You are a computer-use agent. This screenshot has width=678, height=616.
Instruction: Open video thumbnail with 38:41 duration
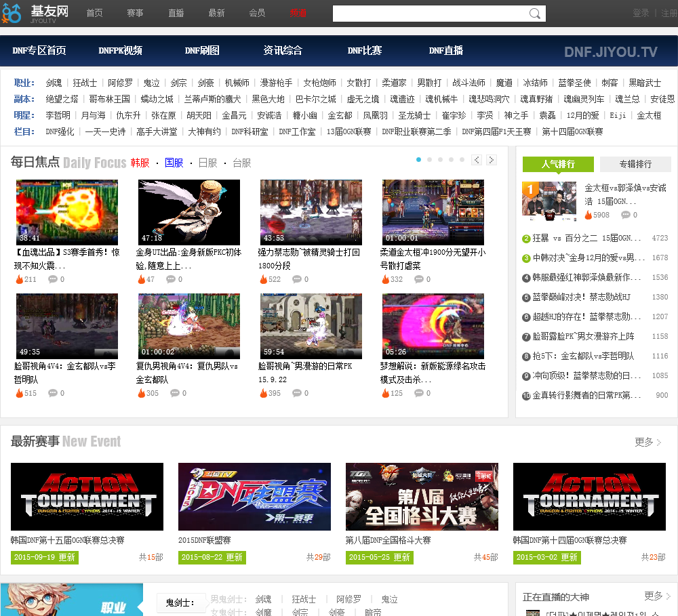click(67, 212)
